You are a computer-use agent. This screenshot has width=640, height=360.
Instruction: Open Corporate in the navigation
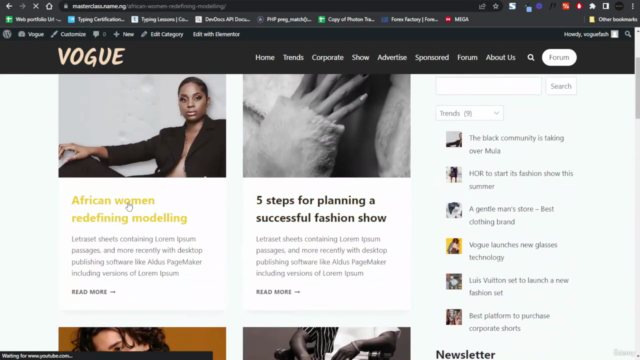[x=328, y=58]
